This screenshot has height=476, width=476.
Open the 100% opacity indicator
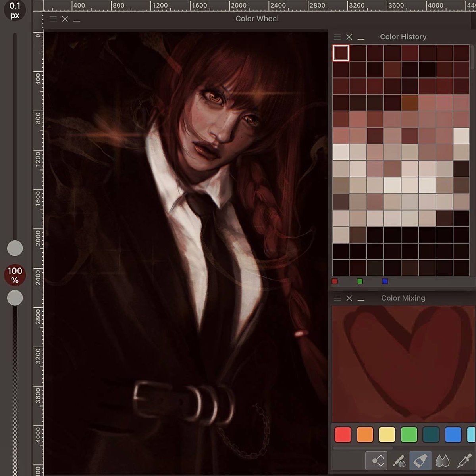(15, 275)
